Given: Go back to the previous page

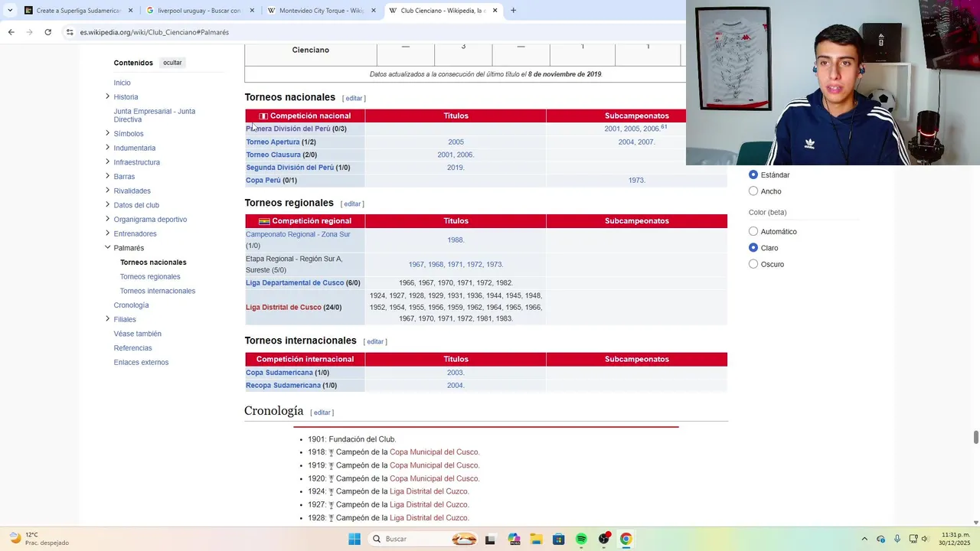Looking at the screenshot, I should point(11,32).
